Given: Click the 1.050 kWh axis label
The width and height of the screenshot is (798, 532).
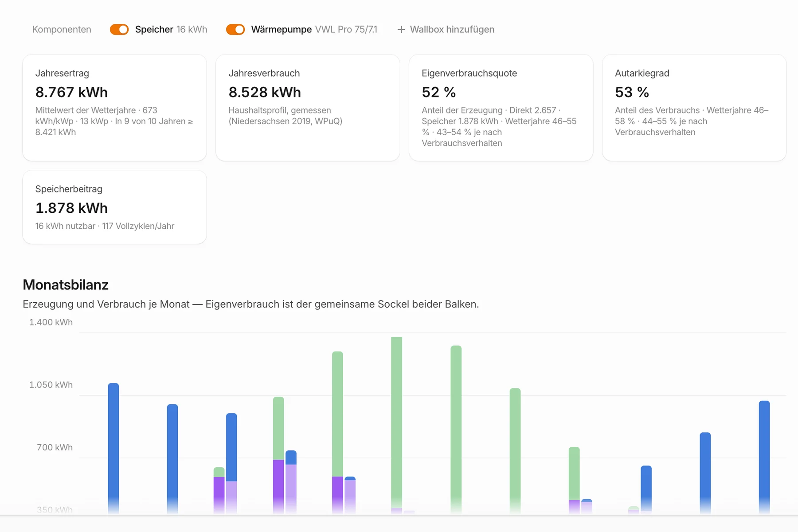Looking at the screenshot, I should coord(51,385).
